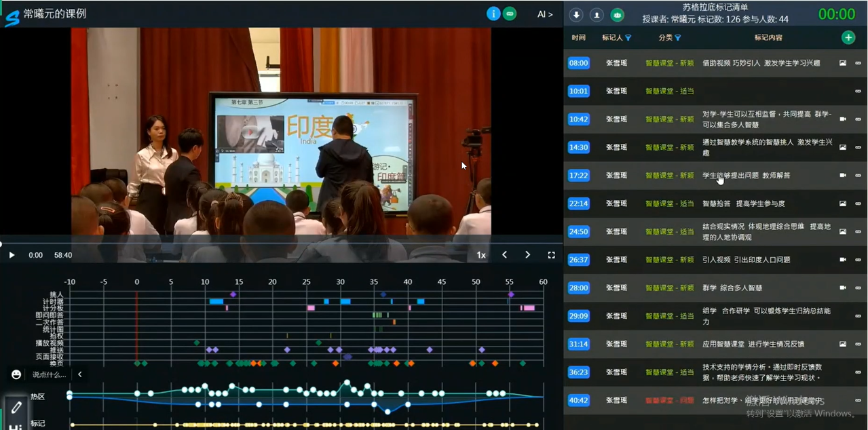Expand the AI panel
The height and width of the screenshot is (430, 868).
pos(544,14)
